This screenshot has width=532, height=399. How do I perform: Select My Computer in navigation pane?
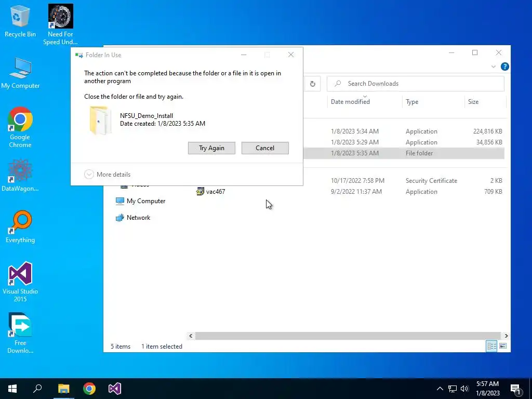click(146, 201)
